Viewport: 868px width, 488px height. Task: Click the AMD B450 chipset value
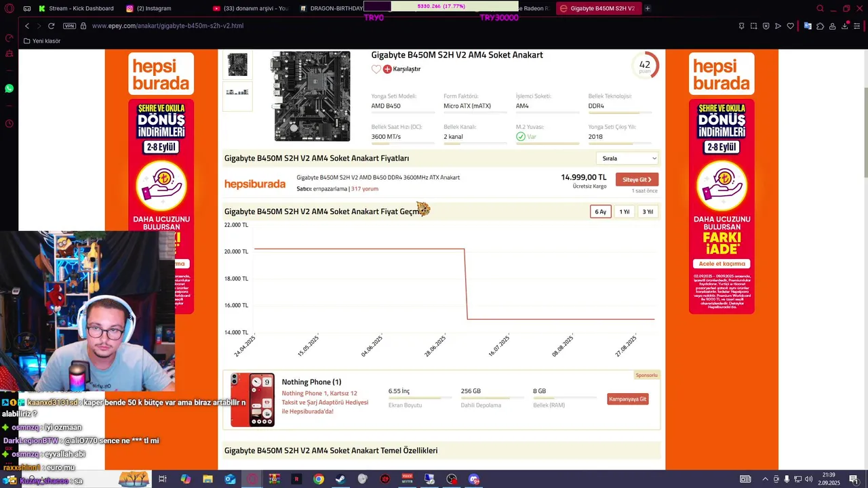click(386, 106)
